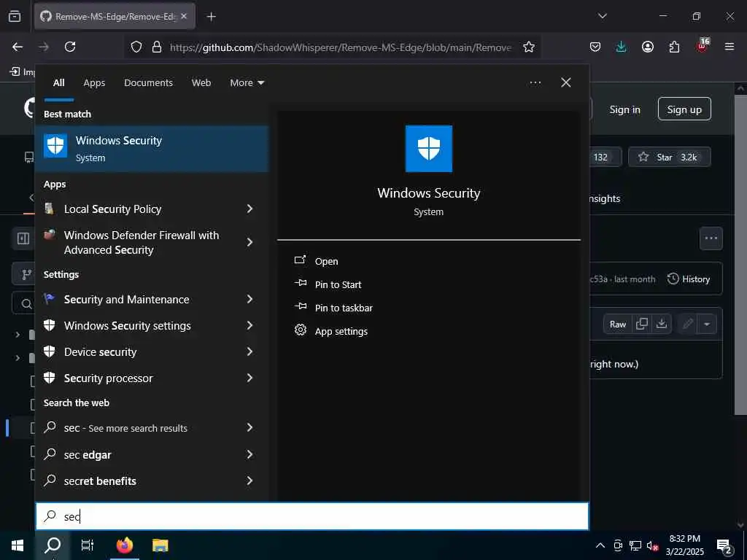Click GitHub Sign in link
This screenshot has width=747, height=560.
pos(624,109)
